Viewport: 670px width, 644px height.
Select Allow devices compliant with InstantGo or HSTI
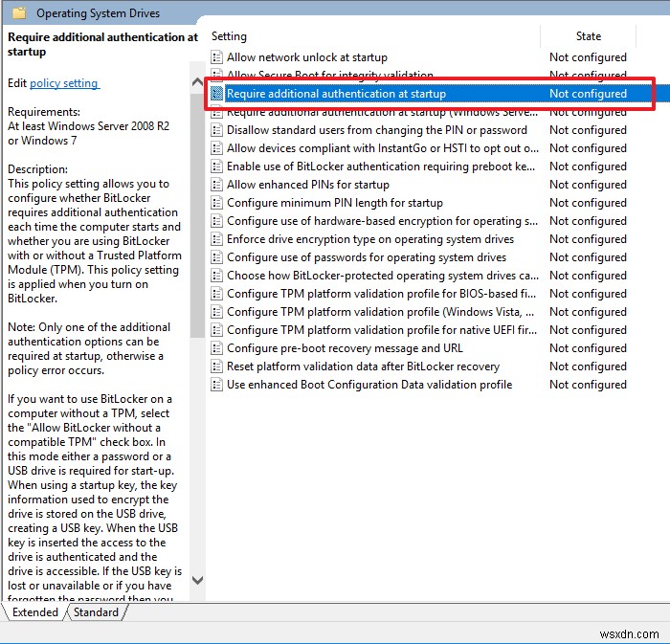tap(383, 148)
